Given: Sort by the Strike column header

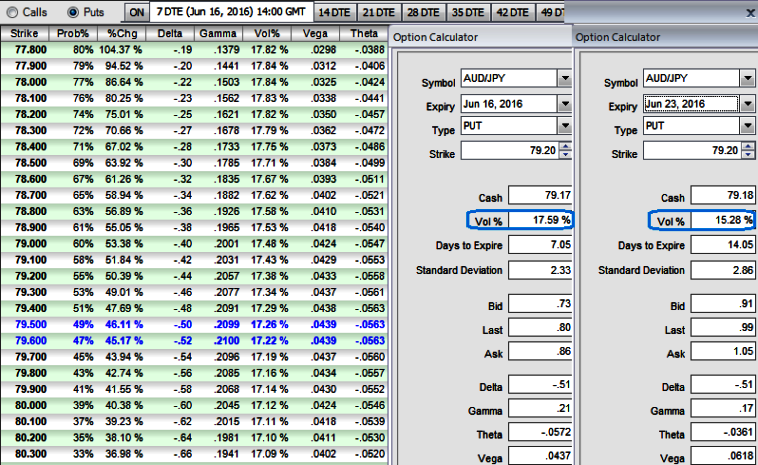Looking at the screenshot, I should point(25,34).
